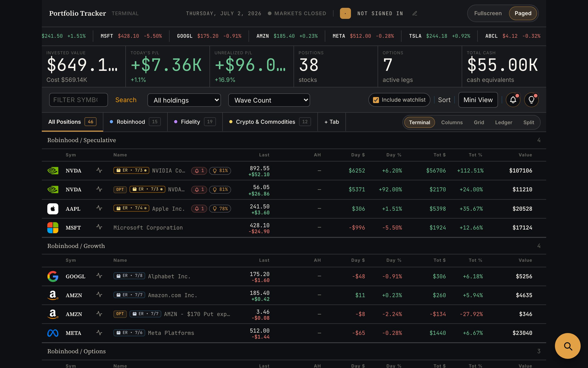The height and width of the screenshot is (368, 588).
Task: Open the chart pulse icon for AAPL
Action: click(x=99, y=208)
